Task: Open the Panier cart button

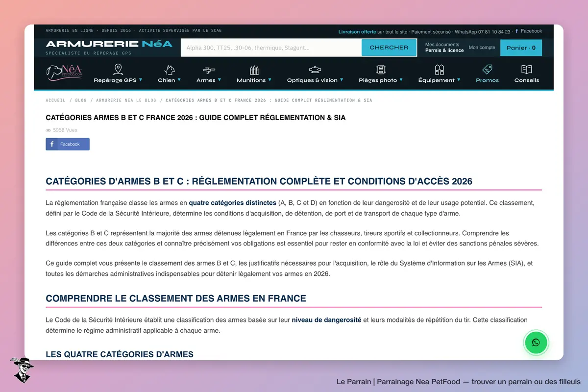Action: coord(521,48)
